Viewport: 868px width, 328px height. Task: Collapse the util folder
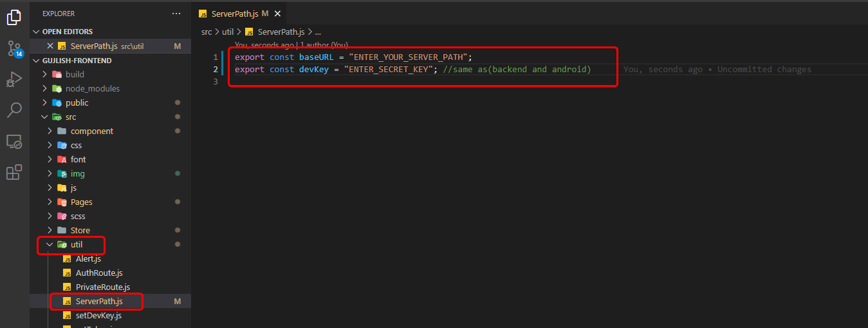(49, 245)
